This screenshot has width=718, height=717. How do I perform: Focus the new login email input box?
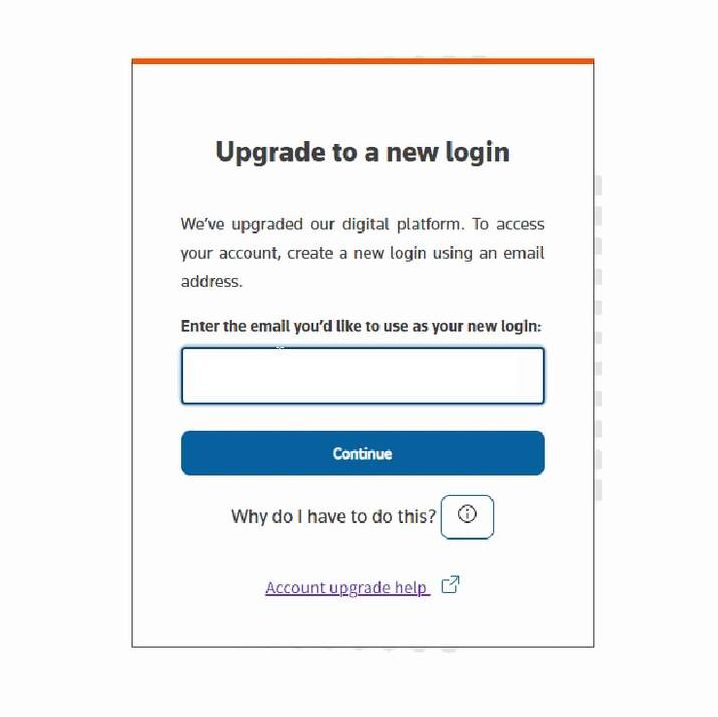tap(363, 375)
